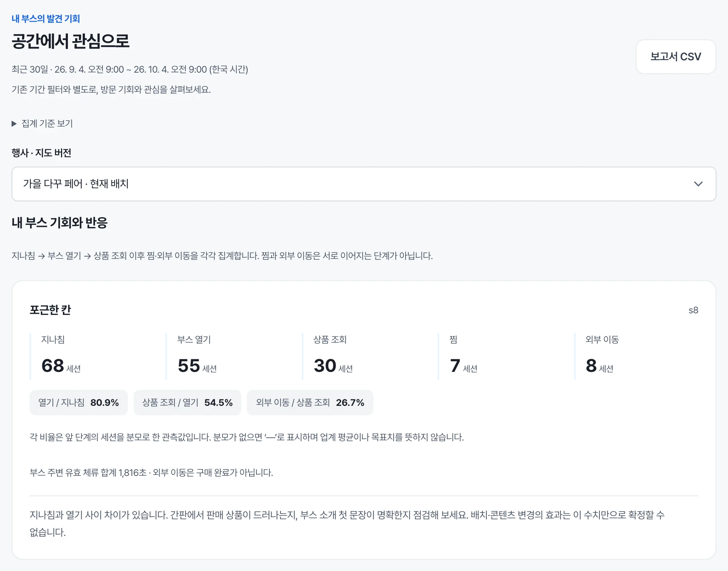Click the 기존 기간 필터와 별도로 description line
Viewport: 728px width, 571px height.
point(111,90)
